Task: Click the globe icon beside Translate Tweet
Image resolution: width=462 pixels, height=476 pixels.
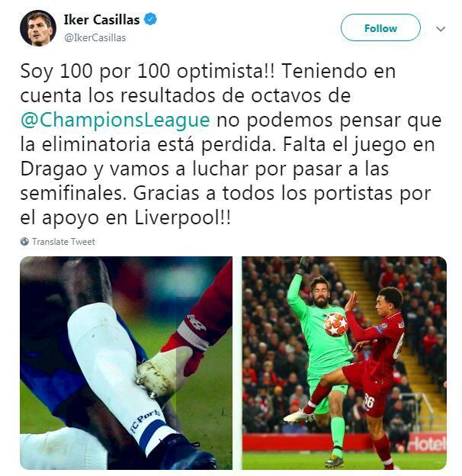Action: 24,242
